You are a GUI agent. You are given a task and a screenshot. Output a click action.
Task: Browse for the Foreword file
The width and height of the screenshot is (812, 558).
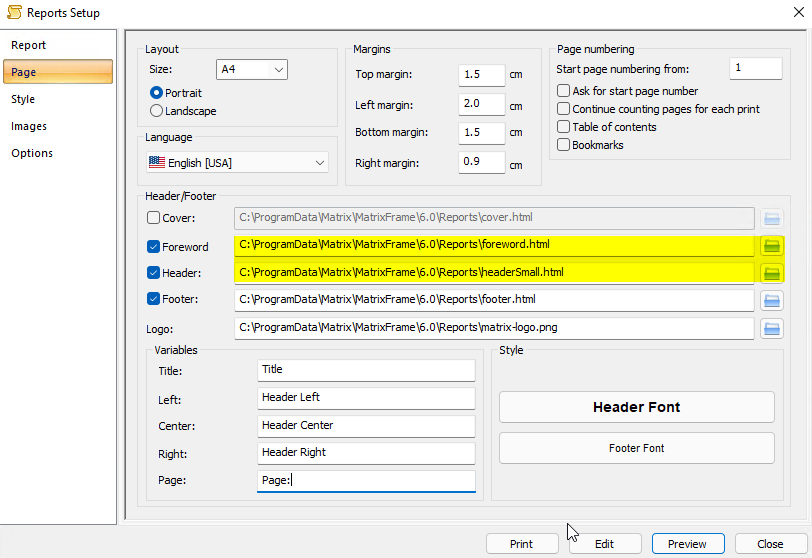(772, 245)
